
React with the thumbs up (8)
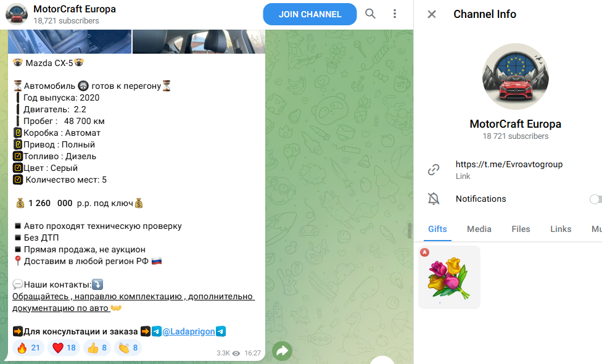pos(97,348)
